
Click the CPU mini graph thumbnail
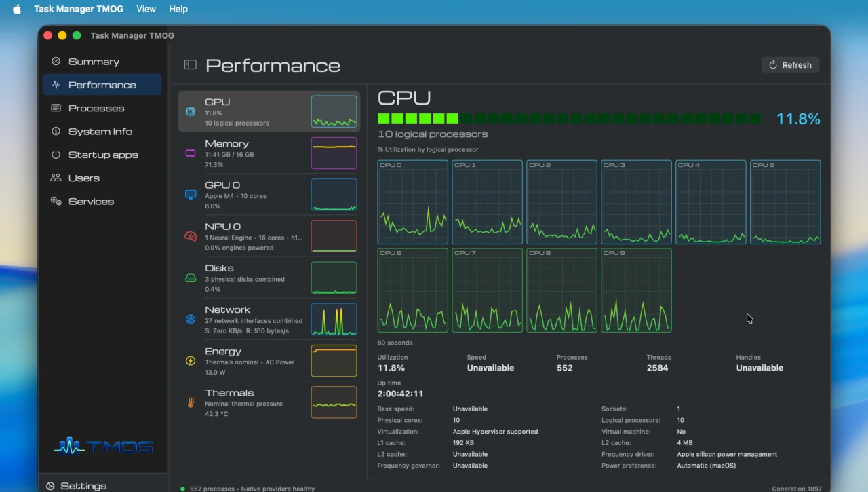[334, 111]
